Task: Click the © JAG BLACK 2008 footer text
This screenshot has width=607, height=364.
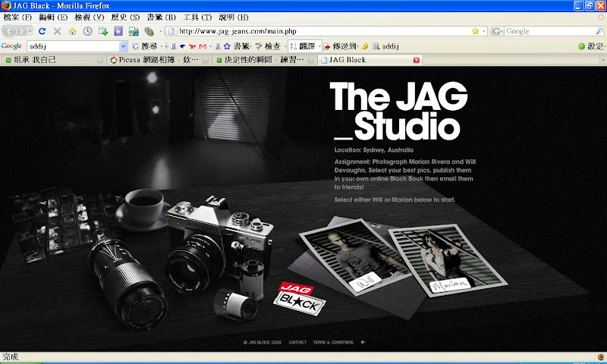Action: (x=263, y=342)
